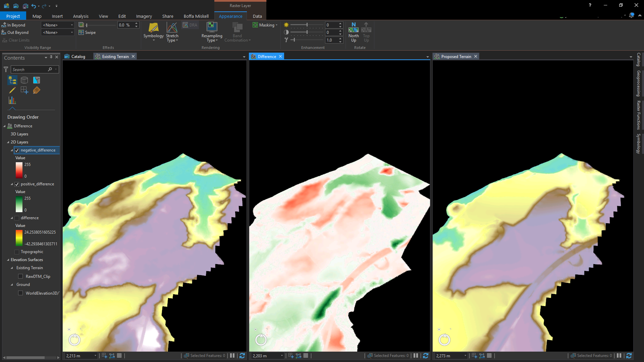This screenshot has width=644, height=362.
Task: Open the Imagery ribbon tab
Action: (x=144, y=16)
